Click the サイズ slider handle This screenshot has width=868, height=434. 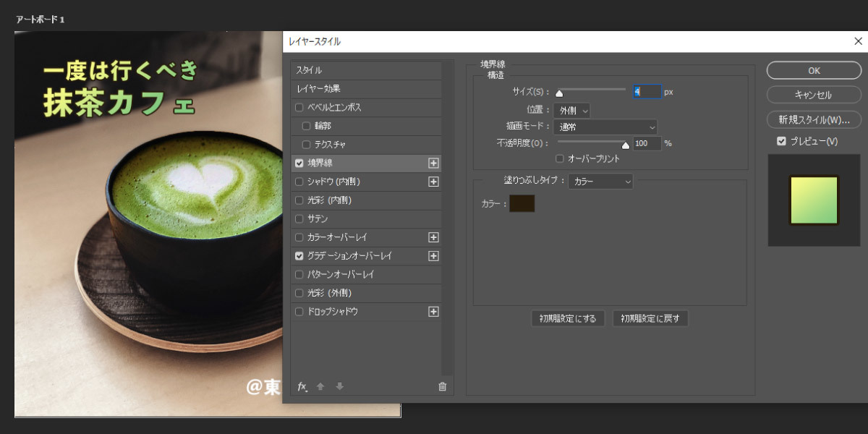(x=559, y=93)
